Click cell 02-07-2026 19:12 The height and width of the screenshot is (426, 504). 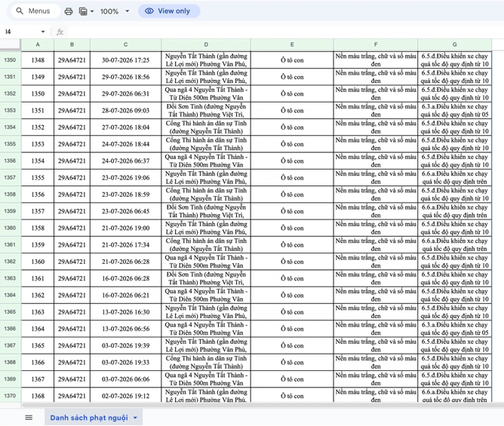(126, 396)
